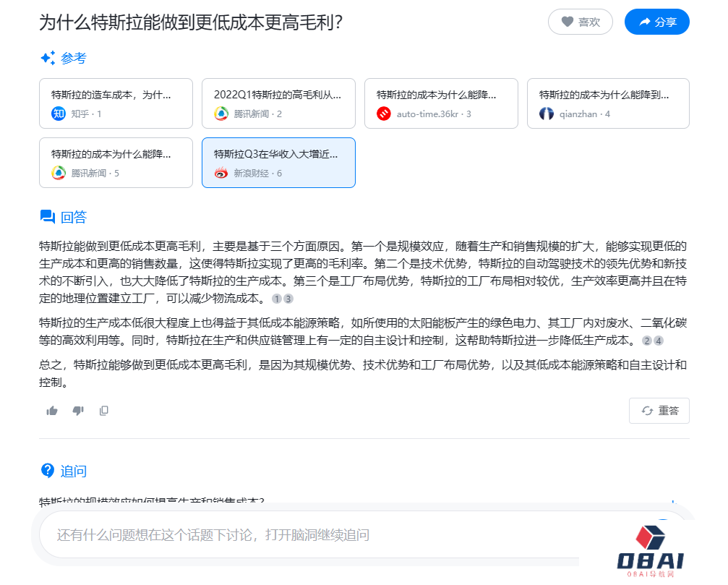Click the auto-time.36kr red source icon

384,114
